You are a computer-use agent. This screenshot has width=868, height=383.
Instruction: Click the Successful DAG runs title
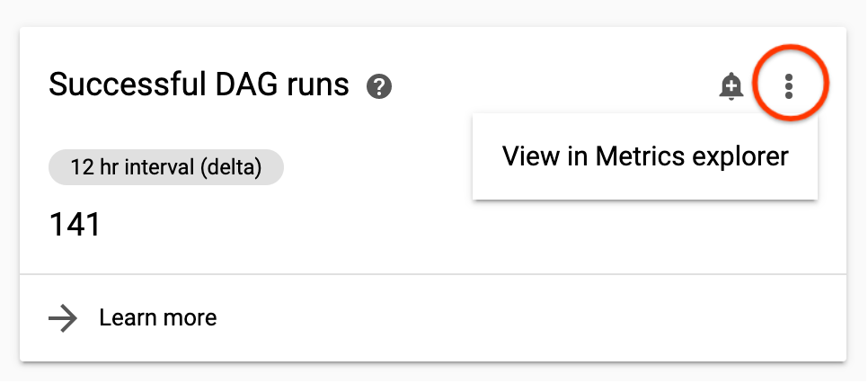click(x=199, y=85)
